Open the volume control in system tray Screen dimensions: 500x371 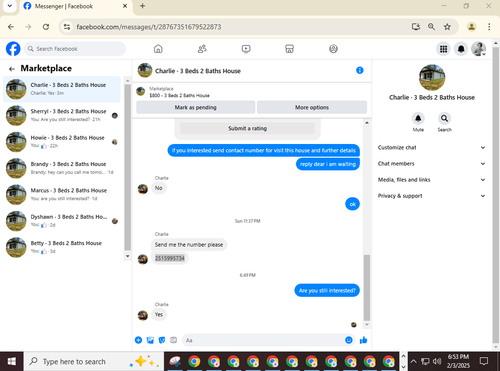[x=437, y=361]
